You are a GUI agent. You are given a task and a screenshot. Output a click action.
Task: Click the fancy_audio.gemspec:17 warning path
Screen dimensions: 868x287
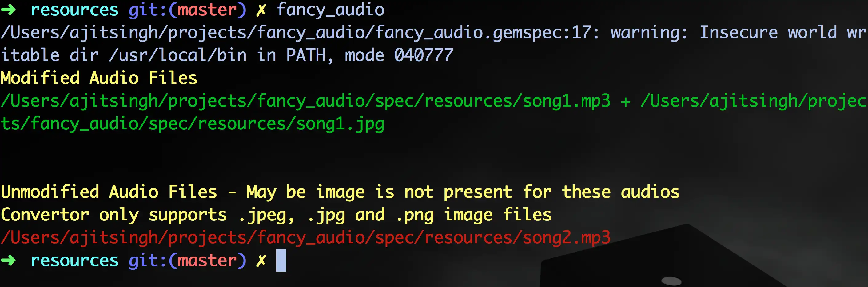click(x=300, y=32)
